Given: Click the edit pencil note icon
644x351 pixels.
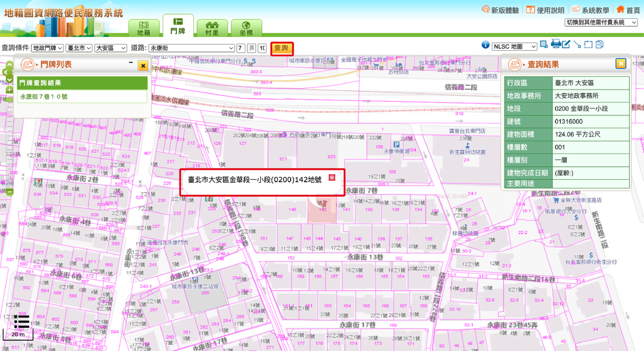Looking at the screenshot, I should click(x=566, y=45).
